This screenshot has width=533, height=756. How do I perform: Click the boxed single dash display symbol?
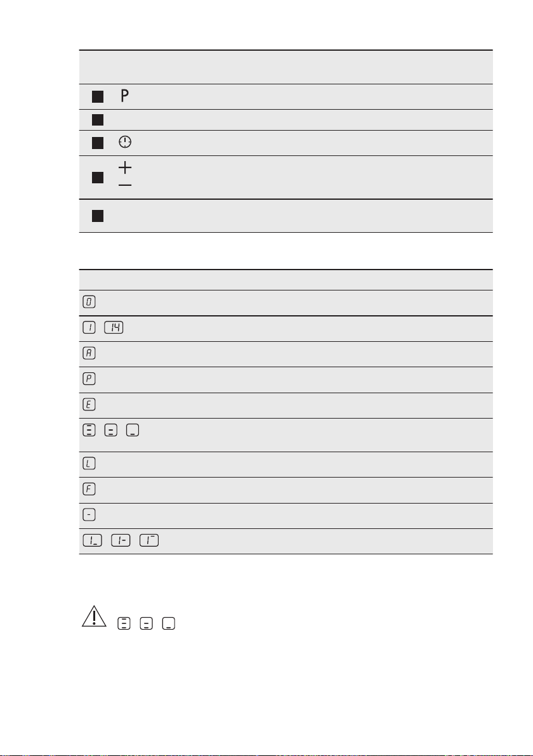[x=89, y=515]
